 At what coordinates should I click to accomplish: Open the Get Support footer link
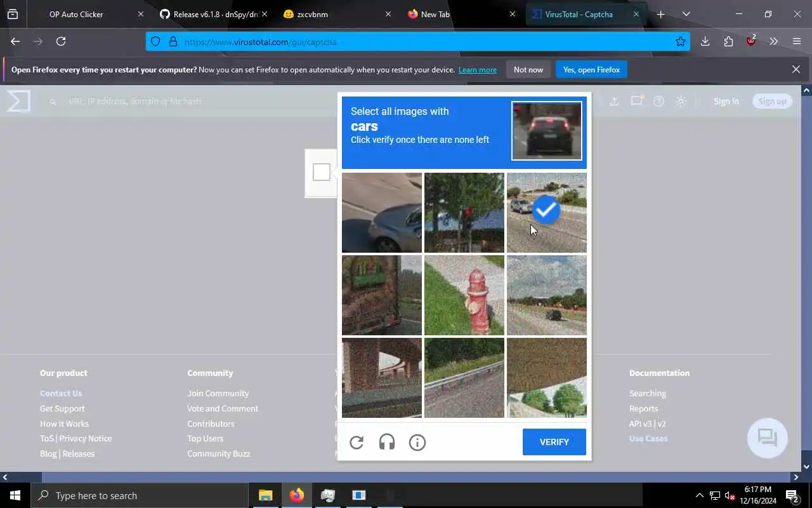coord(62,408)
